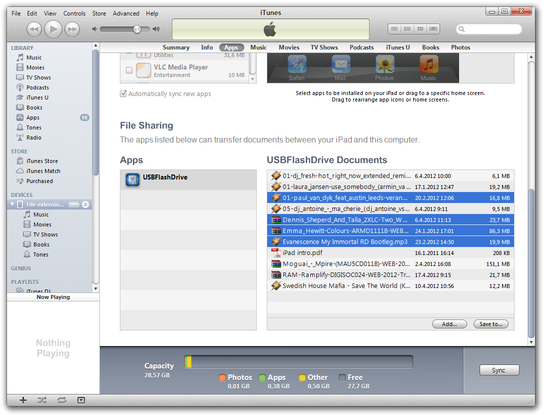This screenshot has width=544, height=415.
Task: Toggle Automatically sync new apps checkbox
Action: (123, 94)
